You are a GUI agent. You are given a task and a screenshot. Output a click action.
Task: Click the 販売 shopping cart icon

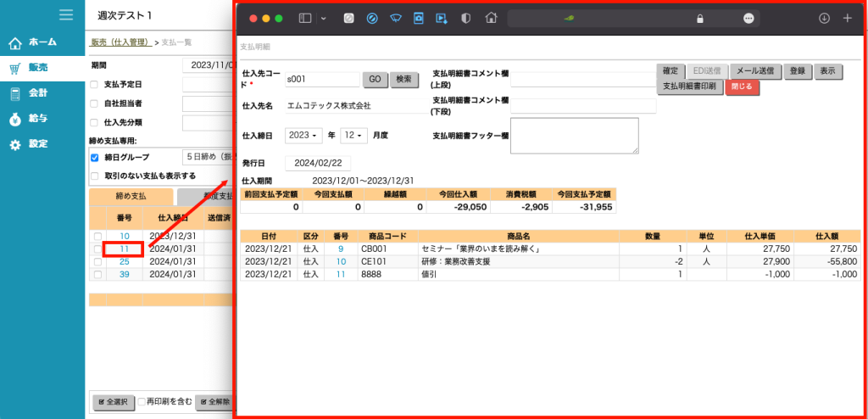pyautogui.click(x=15, y=68)
